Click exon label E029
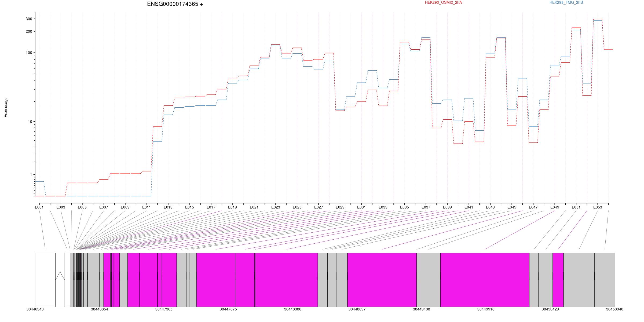 click(x=340, y=207)
